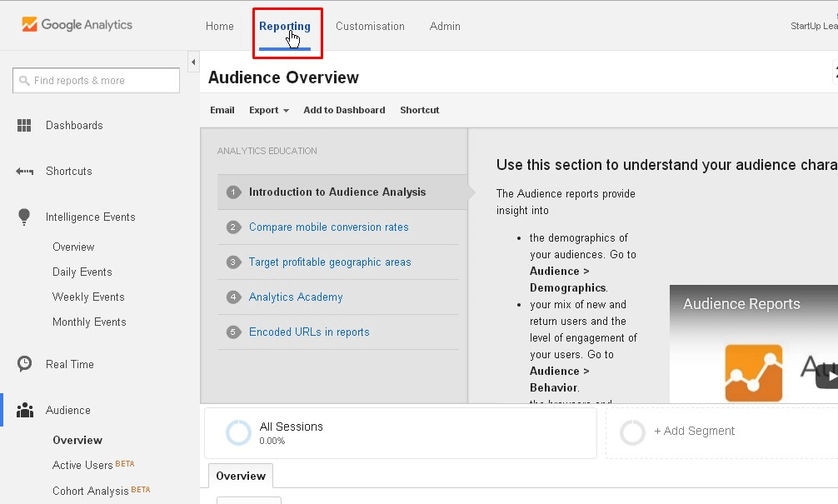Click the Google Analytics logo

pos(77,25)
